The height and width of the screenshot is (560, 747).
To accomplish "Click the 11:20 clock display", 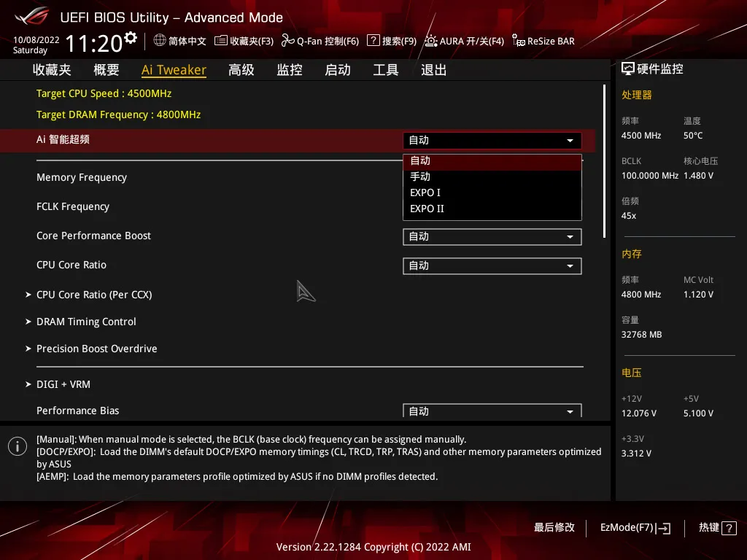I will point(94,44).
